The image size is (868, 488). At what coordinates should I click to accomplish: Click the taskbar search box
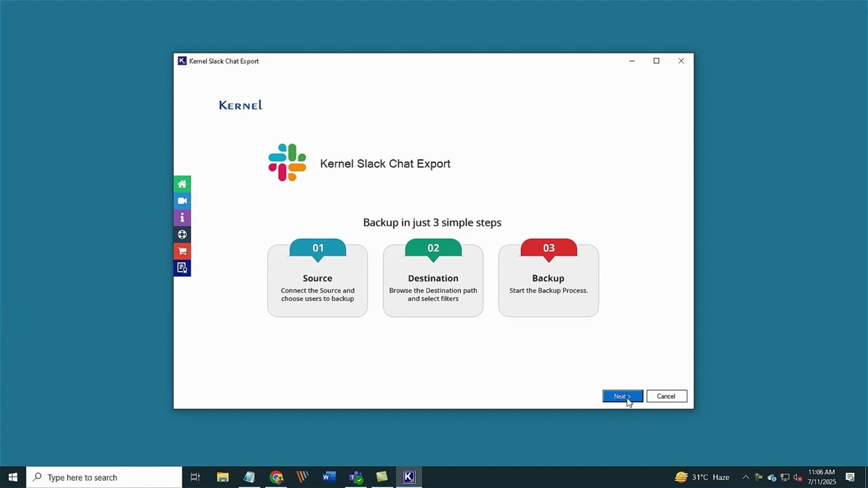pos(104,477)
